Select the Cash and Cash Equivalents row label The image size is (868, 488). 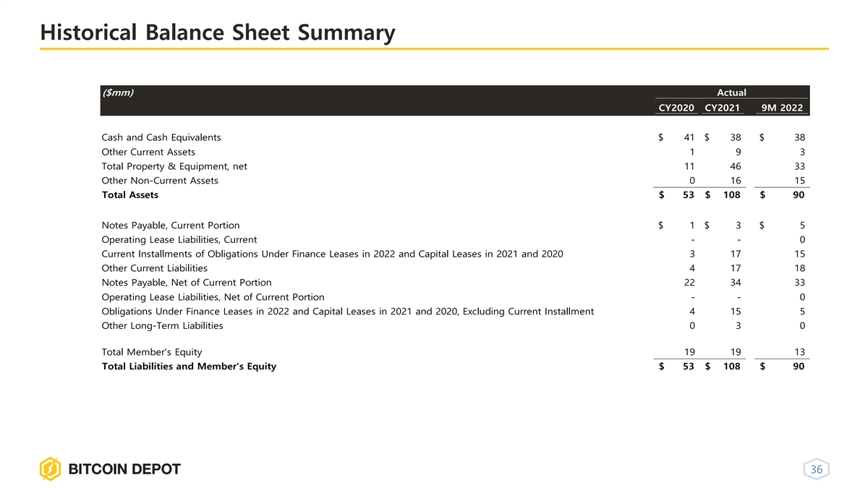click(x=161, y=137)
